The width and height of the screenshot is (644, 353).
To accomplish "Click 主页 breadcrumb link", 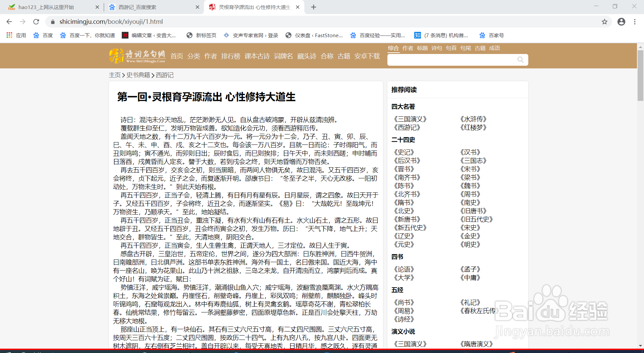I will point(115,75).
